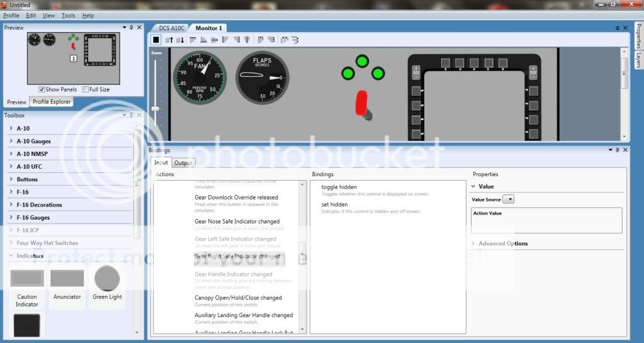Click the align left edges icon
Image resolution: width=644 pixels, height=343 pixels.
click(225, 40)
